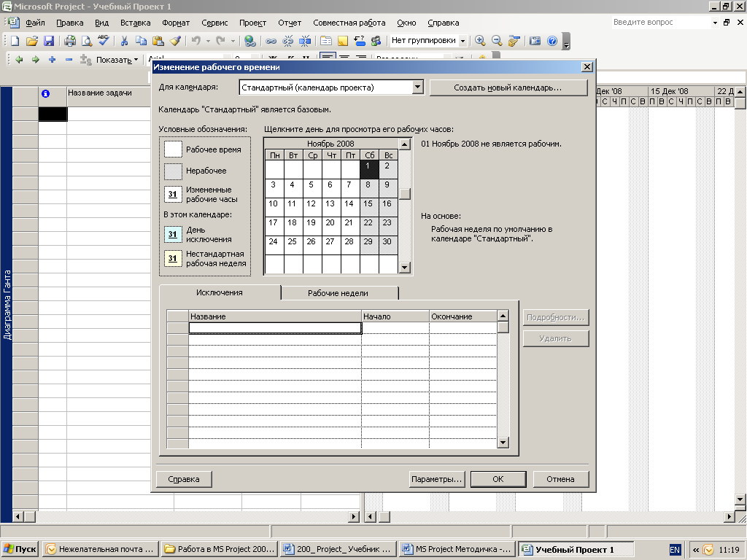Zoom in with the magnifier plus icon
This screenshot has width=747, height=560.
click(x=480, y=41)
